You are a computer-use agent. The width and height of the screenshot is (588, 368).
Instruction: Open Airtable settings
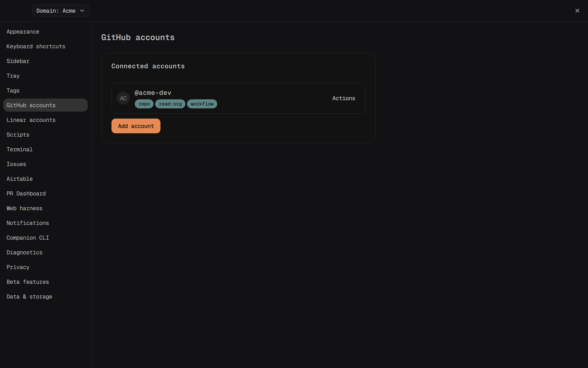coord(46,179)
